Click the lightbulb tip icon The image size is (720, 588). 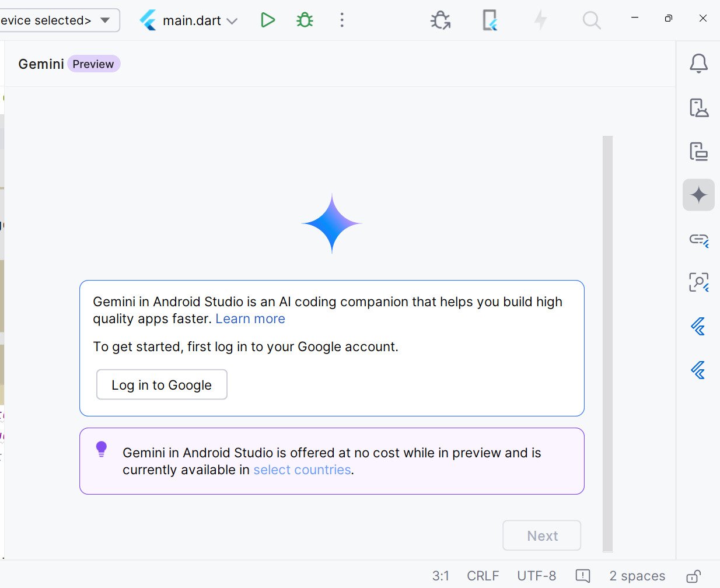click(x=102, y=449)
